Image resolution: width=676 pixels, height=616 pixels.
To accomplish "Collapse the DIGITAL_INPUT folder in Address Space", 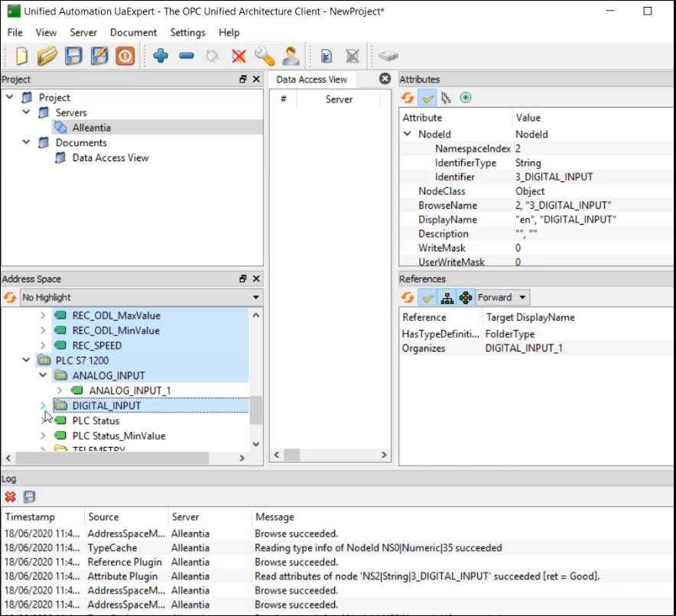I will pyautogui.click(x=43, y=406).
